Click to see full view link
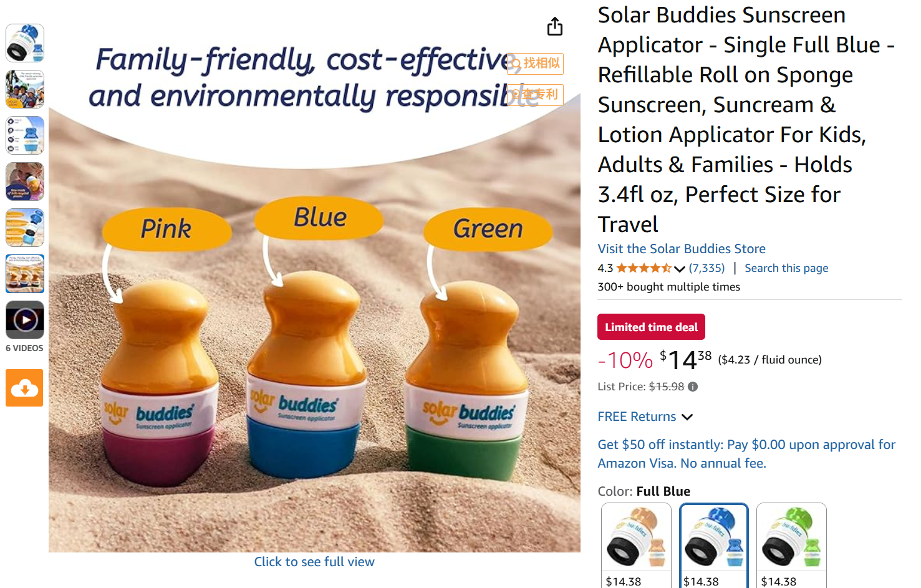Viewport: 921px width, 588px height. 314,562
